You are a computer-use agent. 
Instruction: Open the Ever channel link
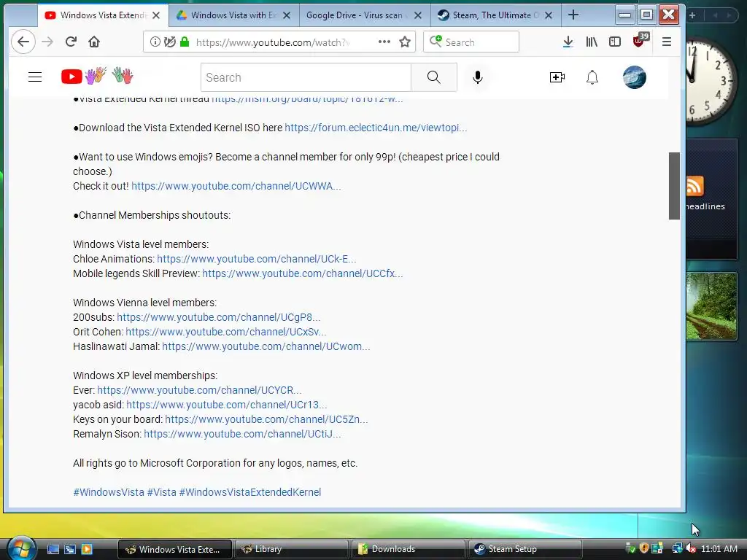click(x=199, y=391)
